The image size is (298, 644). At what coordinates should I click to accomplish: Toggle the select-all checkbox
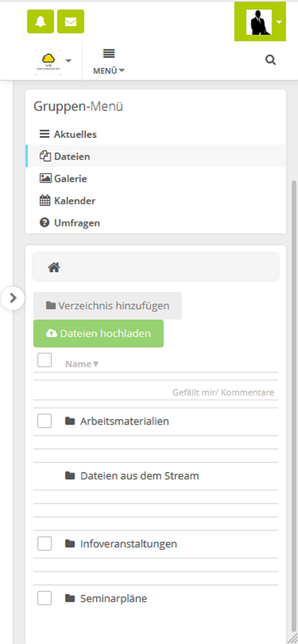click(45, 360)
